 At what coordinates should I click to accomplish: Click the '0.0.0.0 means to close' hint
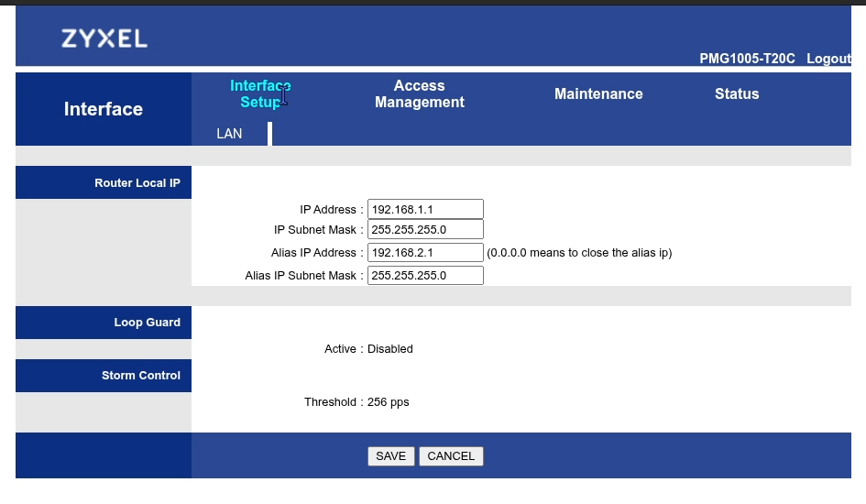pyautogui.click(x=579, y=253)
